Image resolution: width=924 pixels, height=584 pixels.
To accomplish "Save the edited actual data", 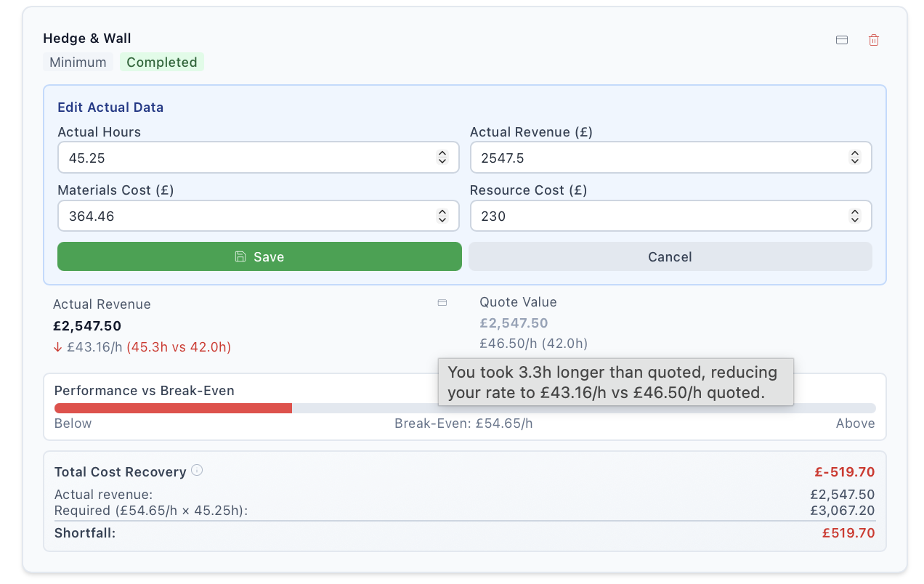I will (x=259, y=256).
